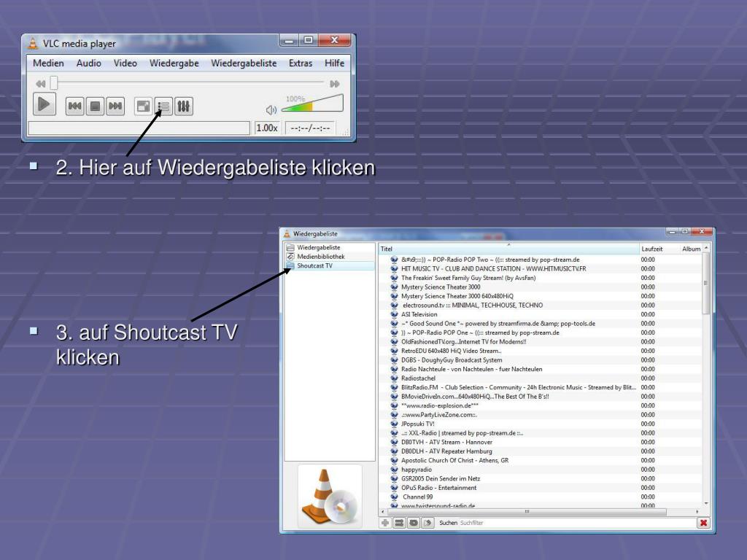Open the playlist via list icon
The image size is (747, 560).
click(163, 106)
